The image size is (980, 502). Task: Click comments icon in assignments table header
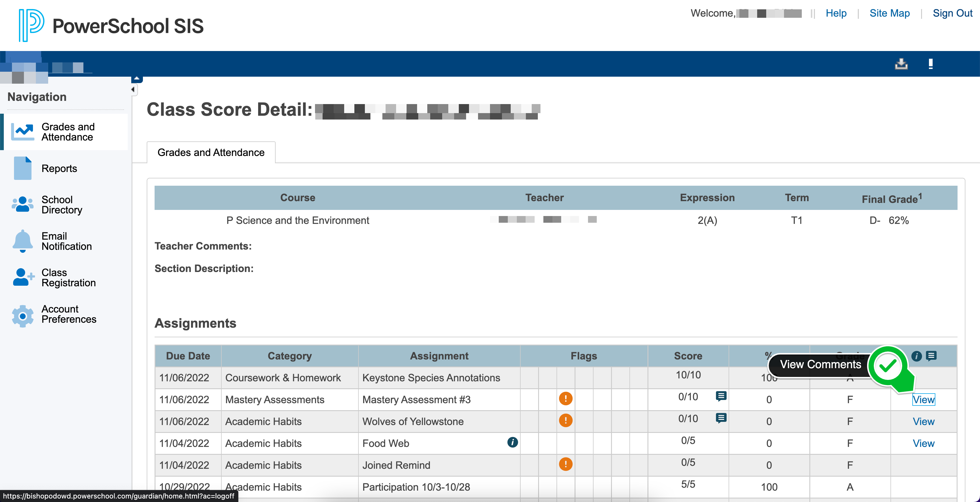(931, 356)
